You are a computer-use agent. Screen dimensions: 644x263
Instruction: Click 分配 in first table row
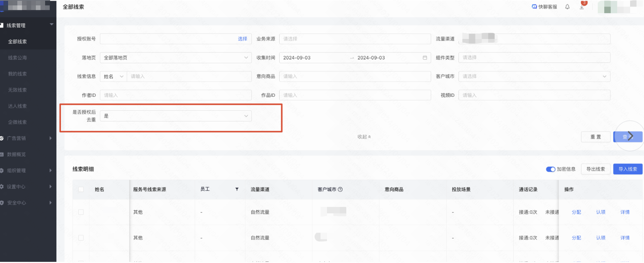576,212
